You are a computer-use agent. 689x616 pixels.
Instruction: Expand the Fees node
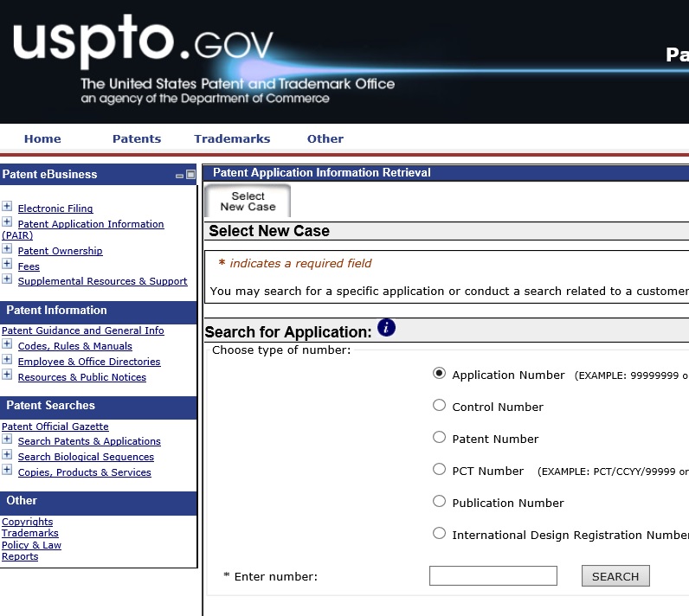point(7,264)
